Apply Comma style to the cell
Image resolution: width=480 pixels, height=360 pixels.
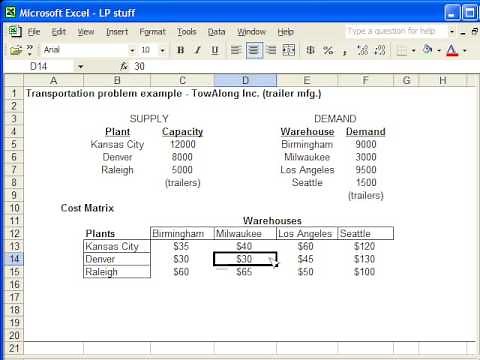click(x=345, y=51)
